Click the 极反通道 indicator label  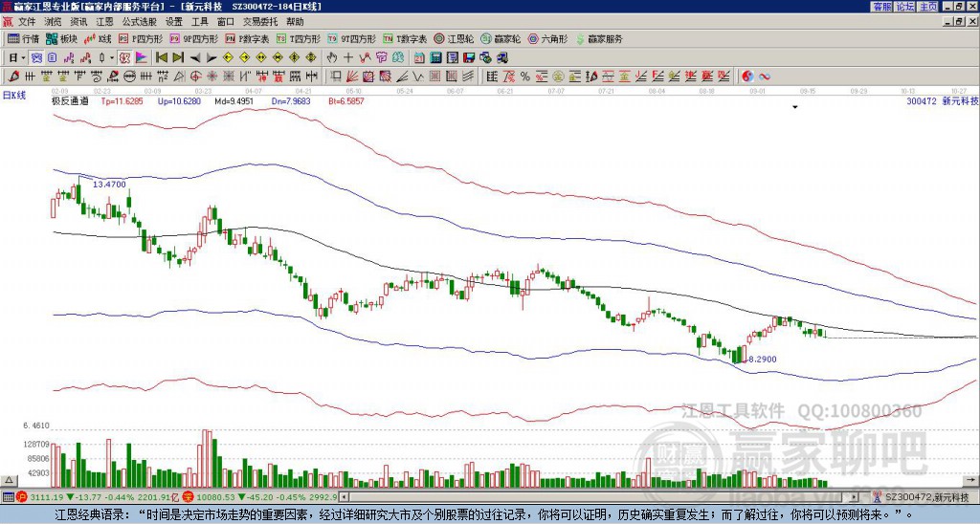pyautogui.click(x=70, y=100)
